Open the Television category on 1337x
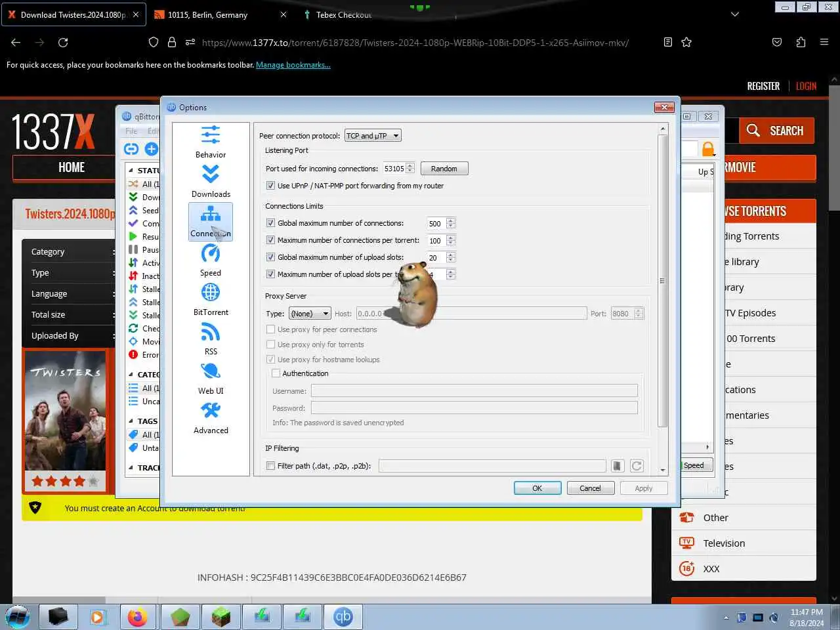 pyautogui.click(x=724, y=543)
